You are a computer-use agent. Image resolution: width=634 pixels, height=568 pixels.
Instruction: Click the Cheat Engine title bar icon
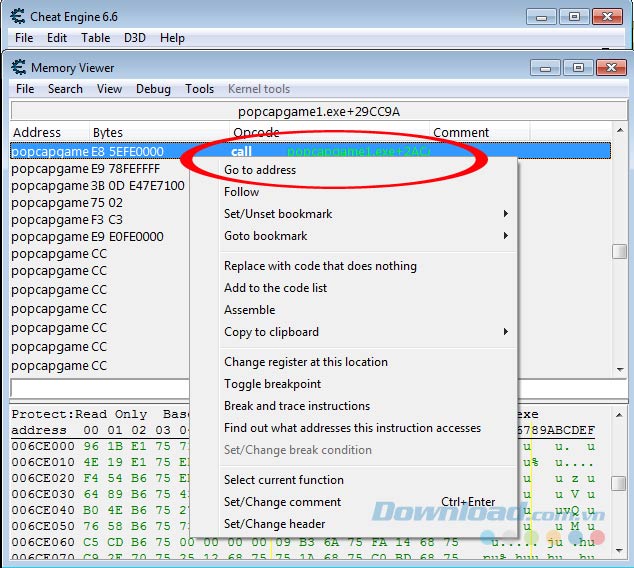[x=17, y=16]
